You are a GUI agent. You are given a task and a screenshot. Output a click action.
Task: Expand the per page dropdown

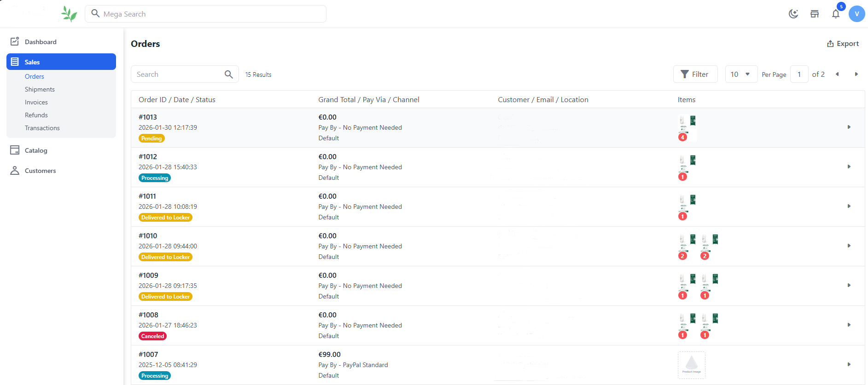741,75
